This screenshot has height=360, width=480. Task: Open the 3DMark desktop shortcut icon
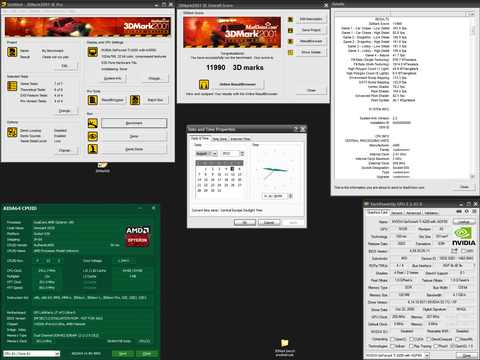[102, 167]
